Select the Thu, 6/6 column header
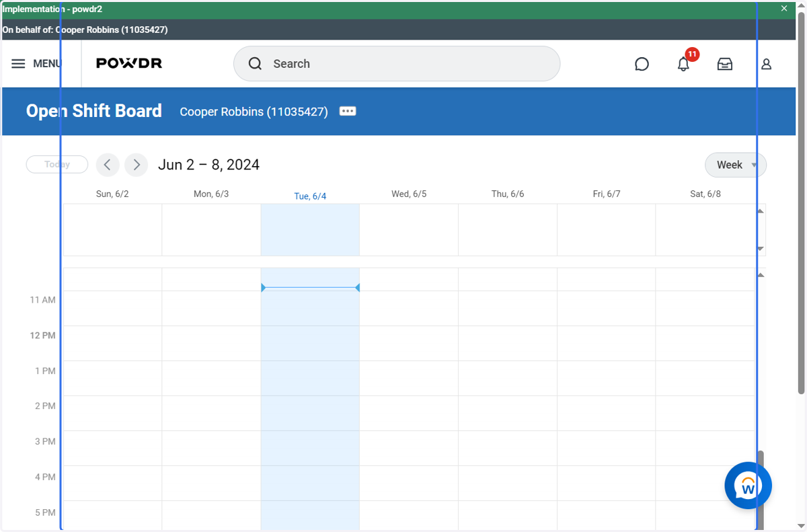 pos(508,194)
